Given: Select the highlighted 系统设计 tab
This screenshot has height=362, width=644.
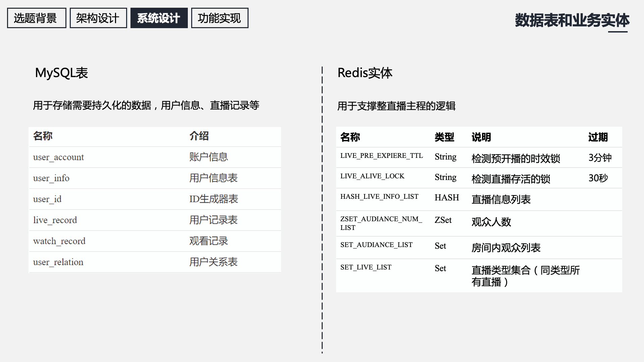Looking at the screenshot, I should pos(159,18).
